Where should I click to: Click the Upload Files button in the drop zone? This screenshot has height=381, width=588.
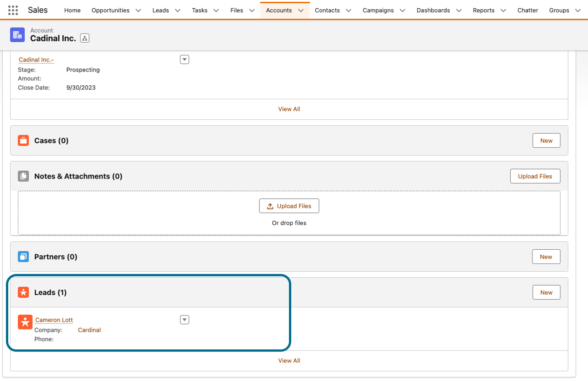click(x=289, y=206)
